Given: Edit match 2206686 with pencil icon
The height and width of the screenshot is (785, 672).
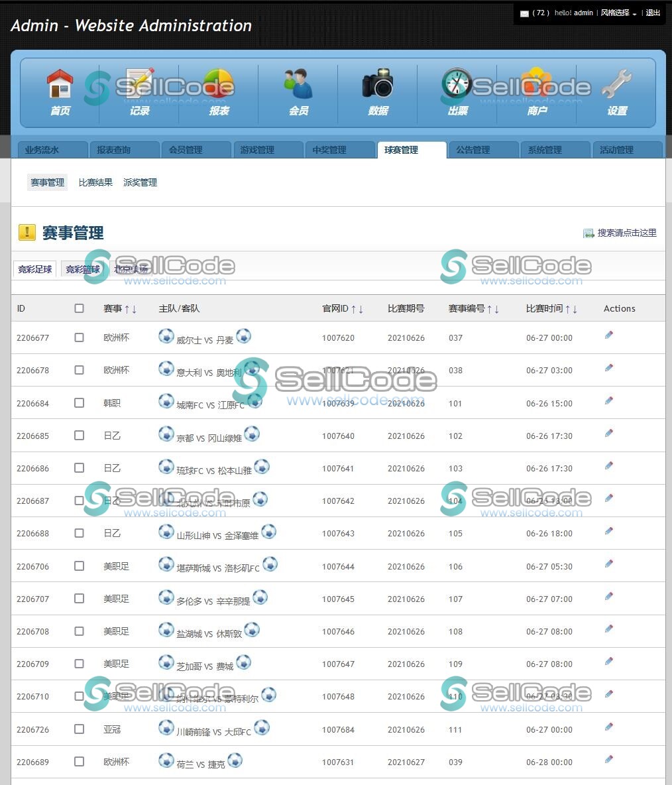Looking at the screenshot, I should pyautogui.click(x=609, y=465).
